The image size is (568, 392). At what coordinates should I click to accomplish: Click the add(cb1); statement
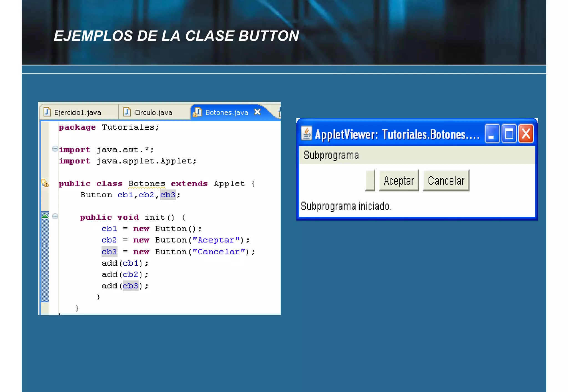click(x=125, y=263)
